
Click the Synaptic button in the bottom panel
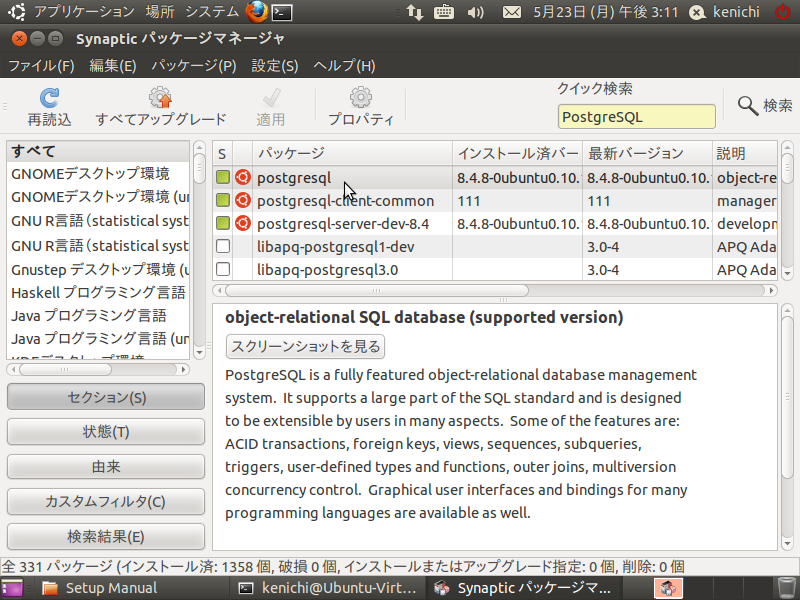[522, 588]
